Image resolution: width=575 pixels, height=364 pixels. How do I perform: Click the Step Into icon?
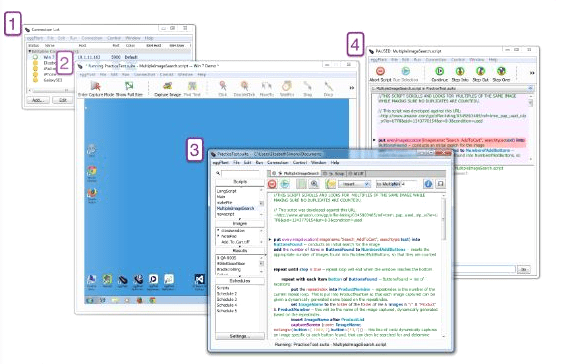point(460,71)
